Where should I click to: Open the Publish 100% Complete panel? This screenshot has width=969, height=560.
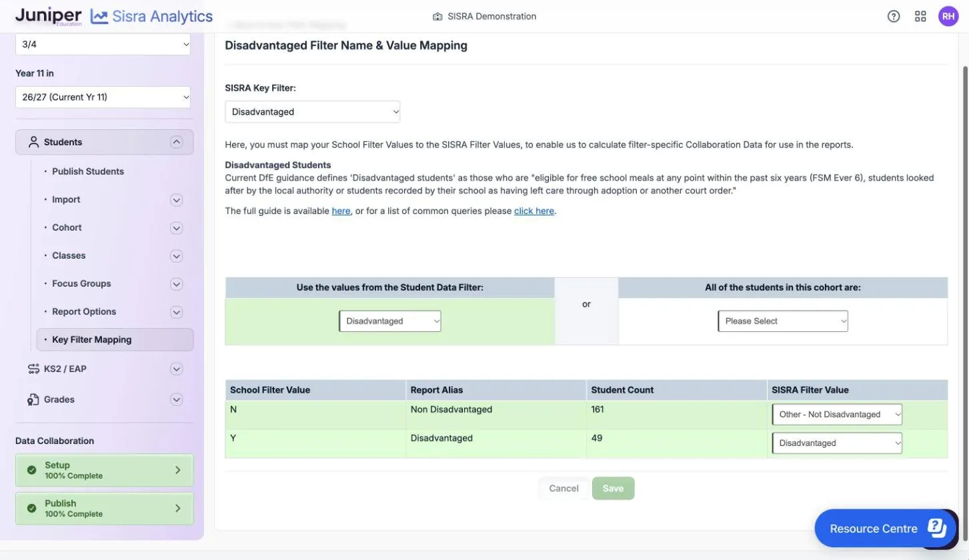coord(105,508)
